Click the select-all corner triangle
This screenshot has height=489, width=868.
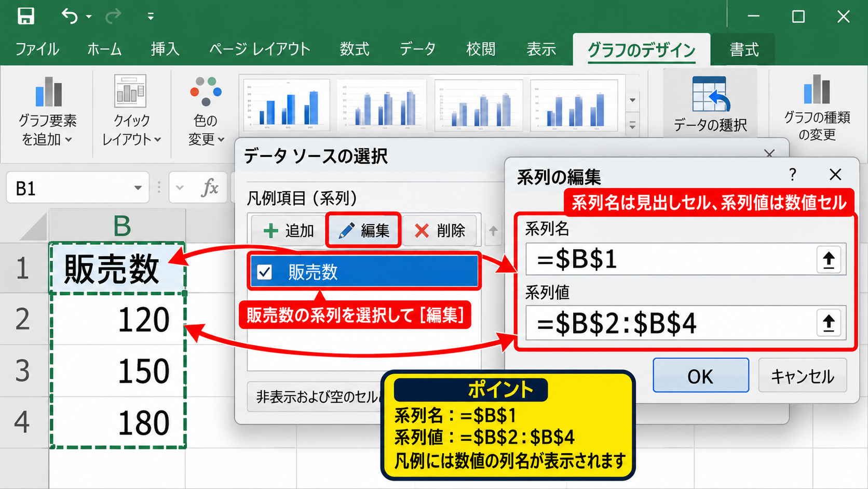coord(33,226)
